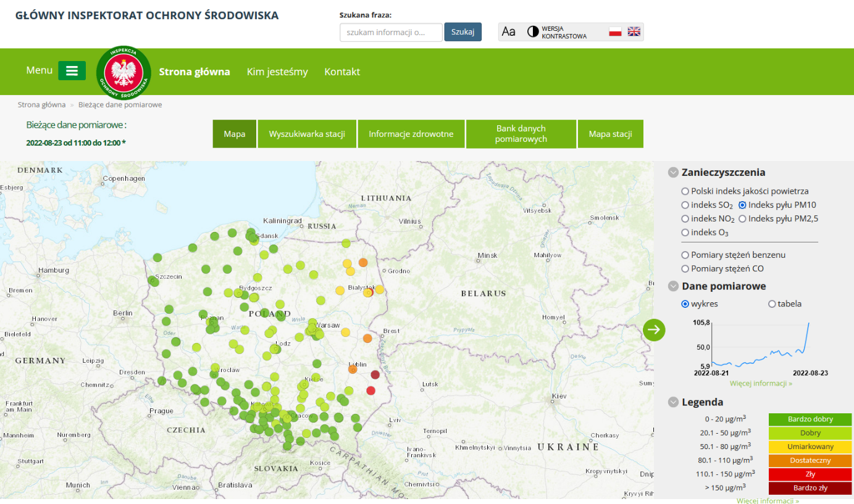This screenshot has height=504, width=854.
Task: Choose the wykres display option
Action: 685,304
